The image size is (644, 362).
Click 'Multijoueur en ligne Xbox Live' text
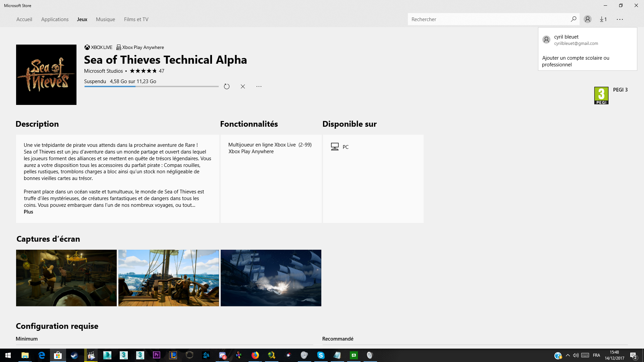pyautogui.click(x=262, y=144)
